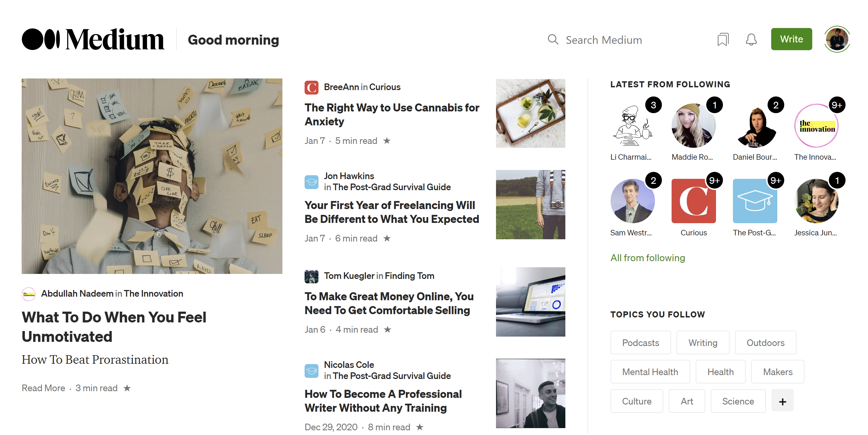Image resolution: width=868 pixels, height=435 pixels.
Task: Click the Write button
Action: pyautogui.click(x=791, y=39)
